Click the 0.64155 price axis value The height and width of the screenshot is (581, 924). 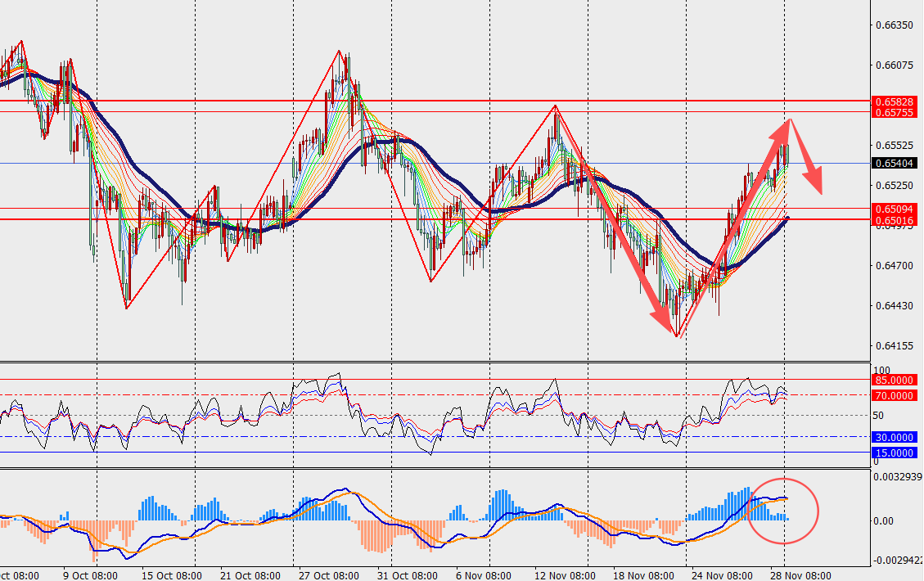894,345
